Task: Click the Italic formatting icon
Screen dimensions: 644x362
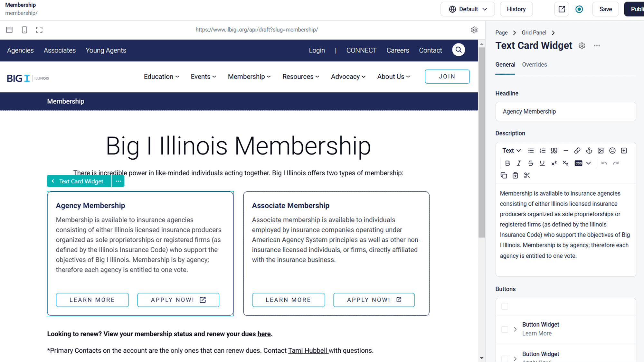Action: click(x=519, y=163)
